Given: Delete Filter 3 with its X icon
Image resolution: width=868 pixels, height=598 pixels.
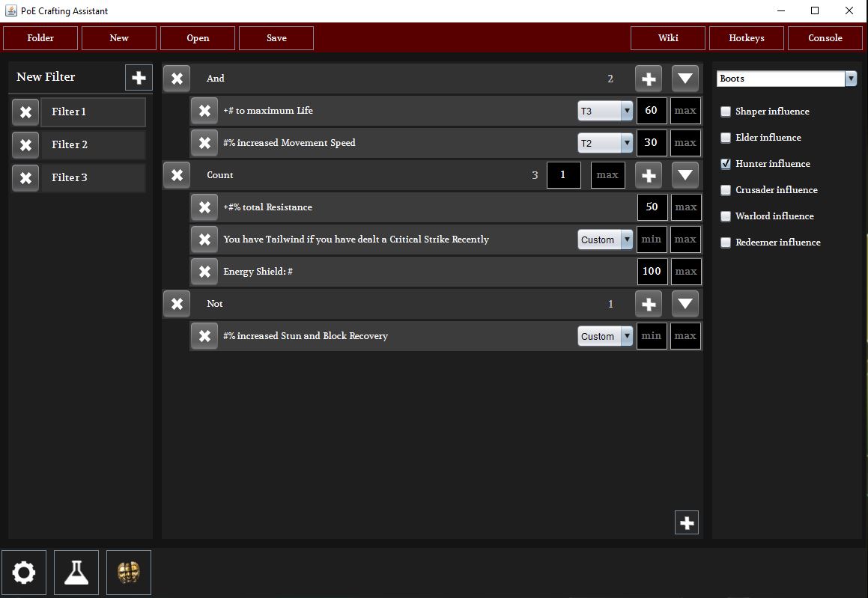Looking at the screenshot, I should click(x=25, y=177).
